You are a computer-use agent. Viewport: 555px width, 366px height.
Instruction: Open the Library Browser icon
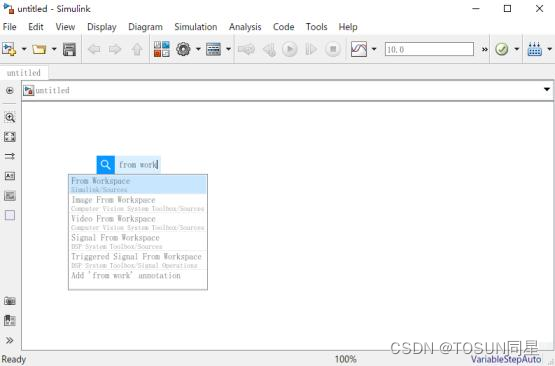click(x=162, y=49)
